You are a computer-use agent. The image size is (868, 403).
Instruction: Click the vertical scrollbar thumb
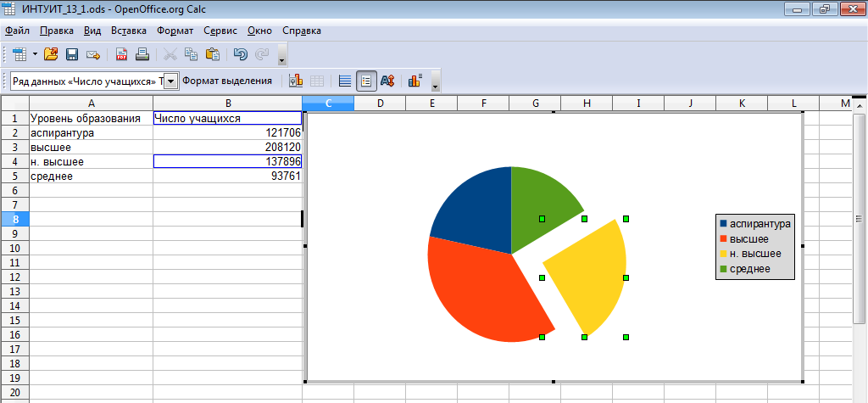click(x=859, y=218)
